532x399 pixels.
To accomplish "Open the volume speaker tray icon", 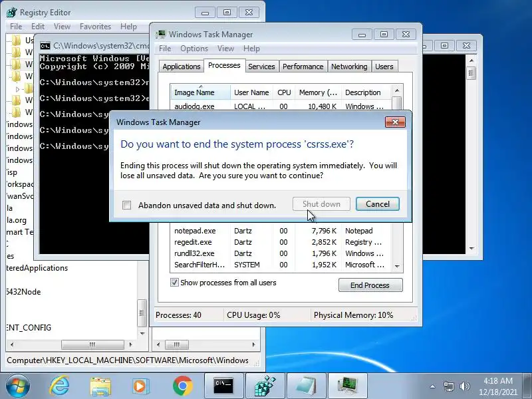I will 464,386.
